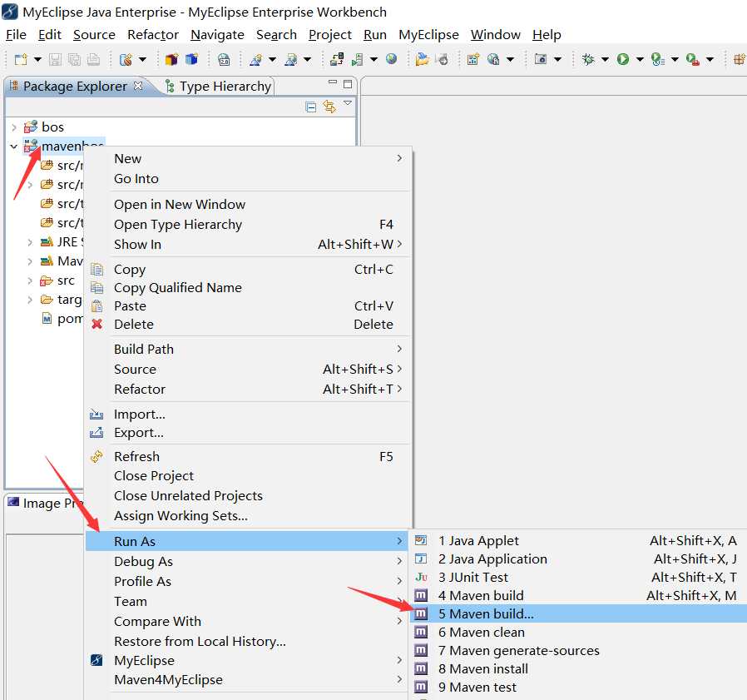
Task: Click the yellow-purple cube toolbar icon
Action: click(171, 59)
